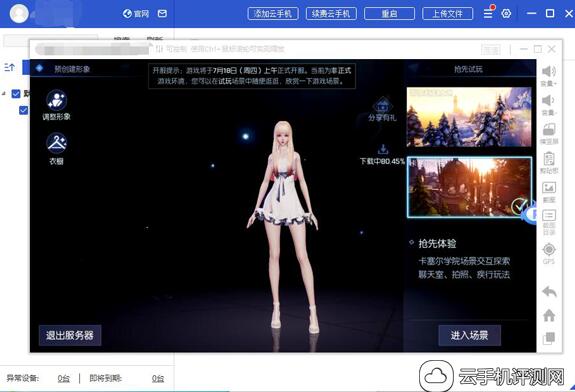Click volume up speaker icon in sidebar
The height and width of the screenshot is (392, 575).
click(549, 71)
